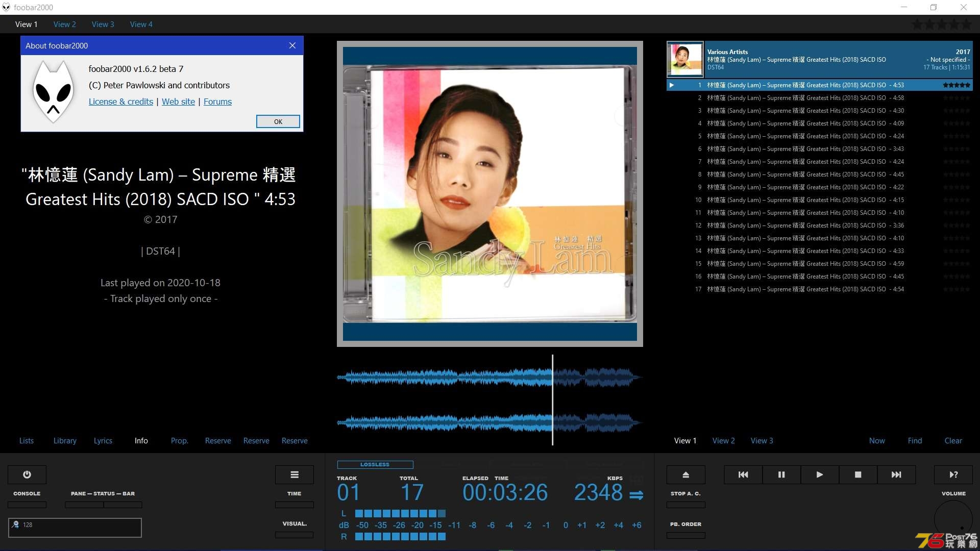Switch to View 2 in top menu
The image size is (980, 551).
tap(64, 24)
